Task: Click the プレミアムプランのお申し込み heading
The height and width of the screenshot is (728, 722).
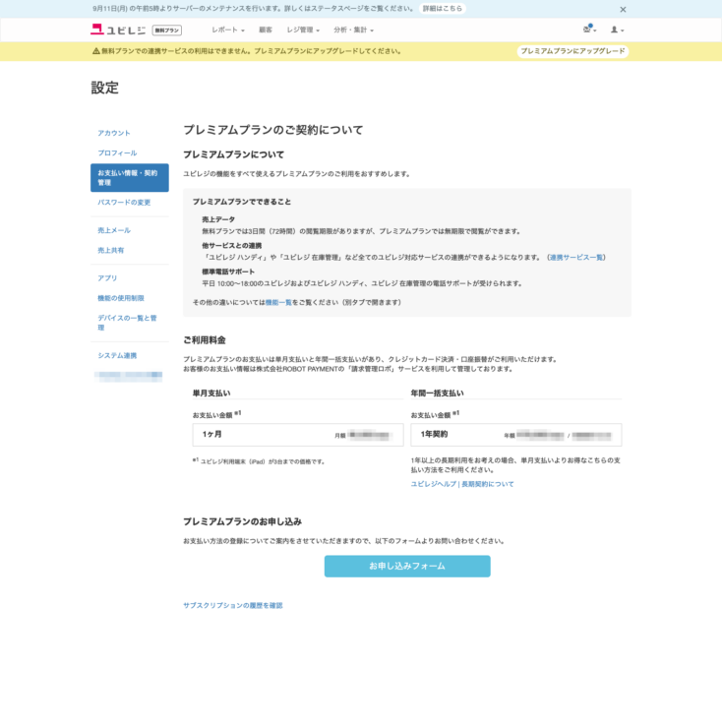Action: tap(242, 521)
